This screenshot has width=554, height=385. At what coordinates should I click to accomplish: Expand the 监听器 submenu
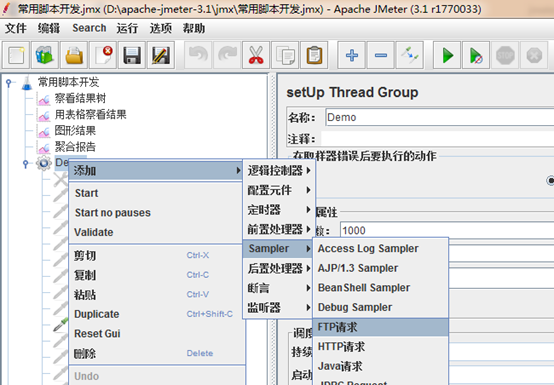pyautogui.click(x=279, y=307)
